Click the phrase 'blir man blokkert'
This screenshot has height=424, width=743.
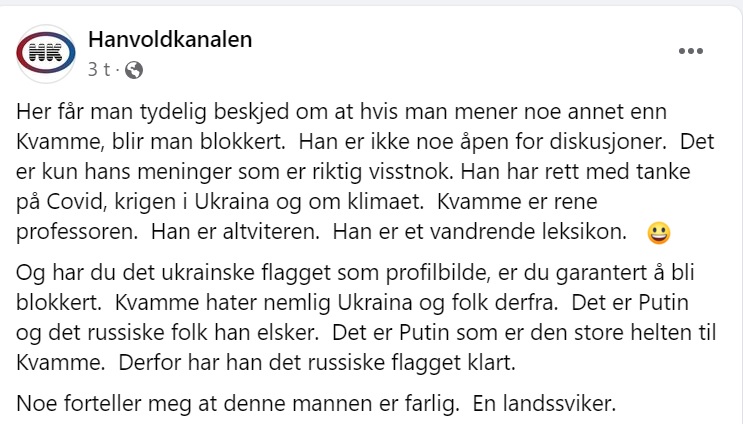[198, 142]
